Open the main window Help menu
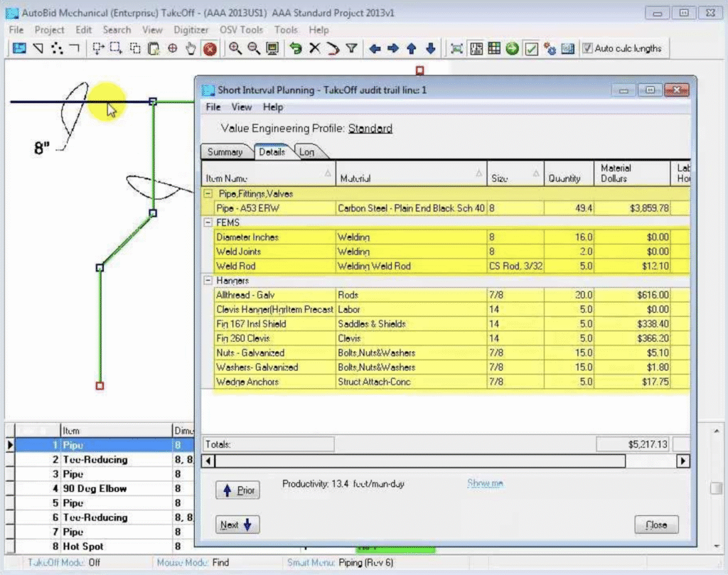 point(318,30)
